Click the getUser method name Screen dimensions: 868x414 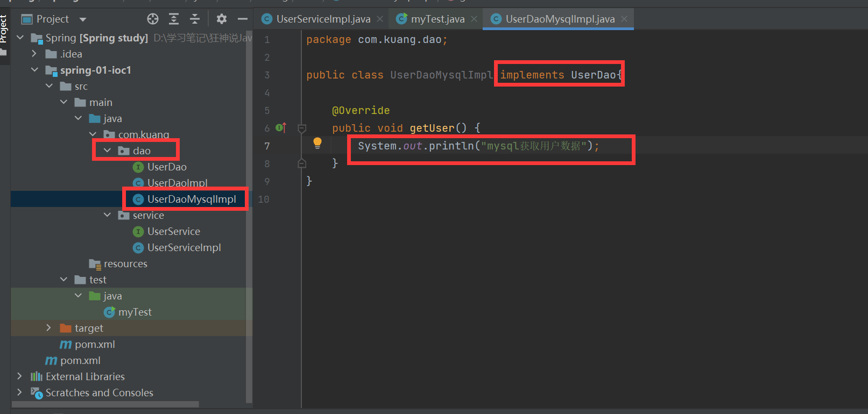[432, 128]
